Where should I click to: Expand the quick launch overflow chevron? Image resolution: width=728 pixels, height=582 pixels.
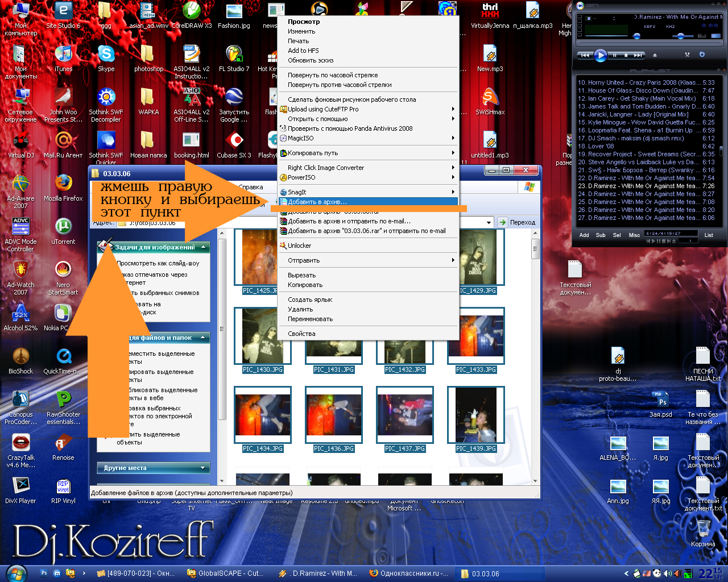(x=84, y=573)
